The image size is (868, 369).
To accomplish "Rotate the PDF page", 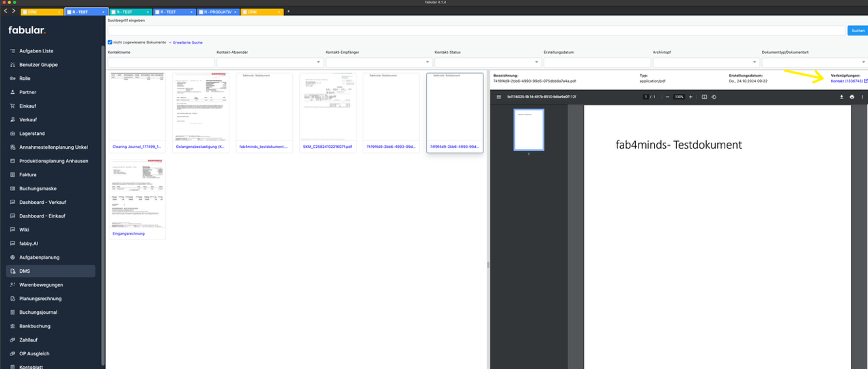I will 714,97.
